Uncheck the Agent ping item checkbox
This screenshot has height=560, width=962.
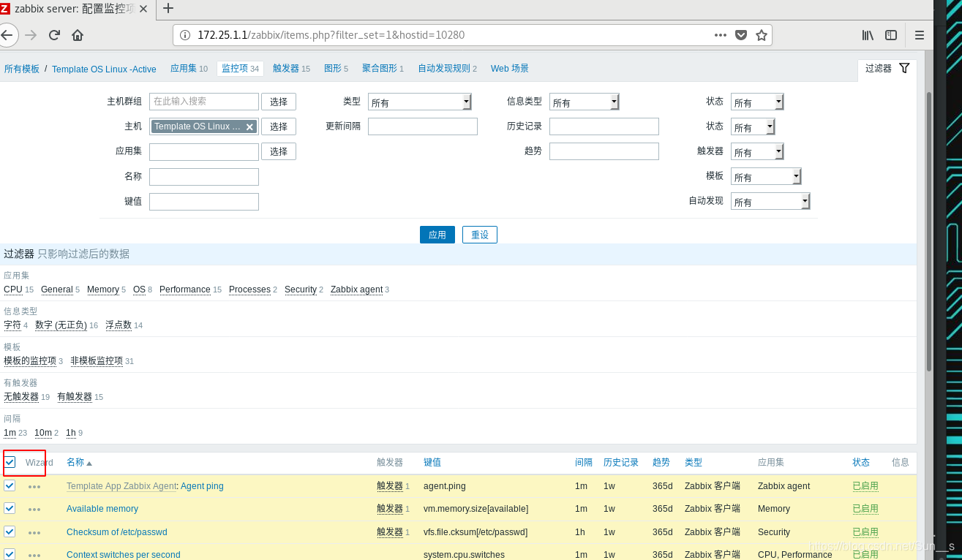click(x=10, y=485)
